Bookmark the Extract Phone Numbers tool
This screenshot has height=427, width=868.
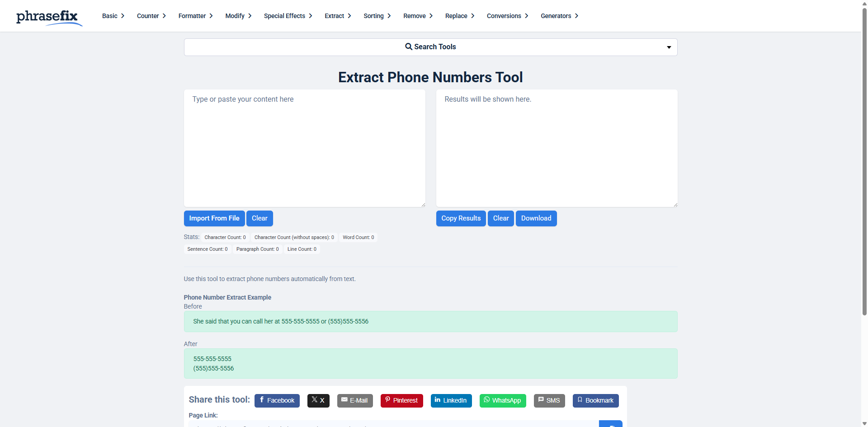(595, 400)
